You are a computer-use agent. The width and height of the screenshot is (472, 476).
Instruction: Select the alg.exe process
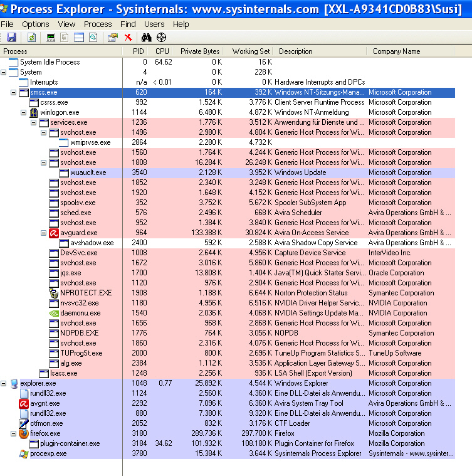click(x=228, y=363)
